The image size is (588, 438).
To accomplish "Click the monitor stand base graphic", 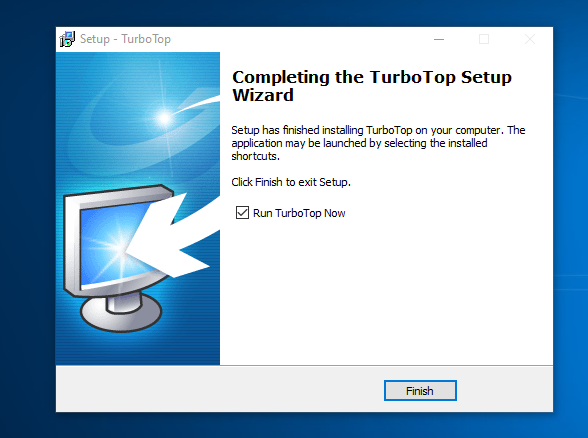I will (121, 312).
